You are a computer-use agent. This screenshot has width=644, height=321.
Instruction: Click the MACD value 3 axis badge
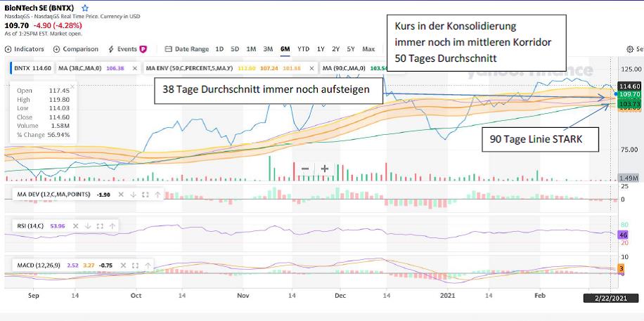tap(622, 268)
